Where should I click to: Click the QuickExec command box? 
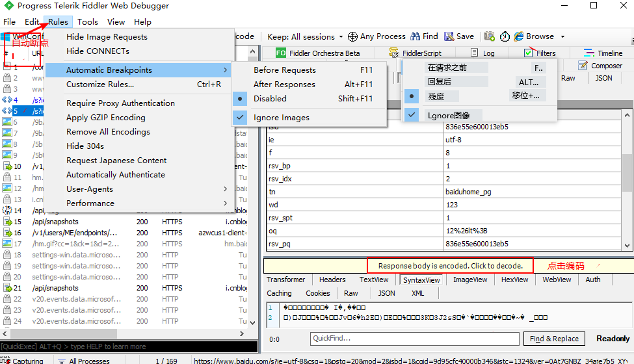point(129,346)
